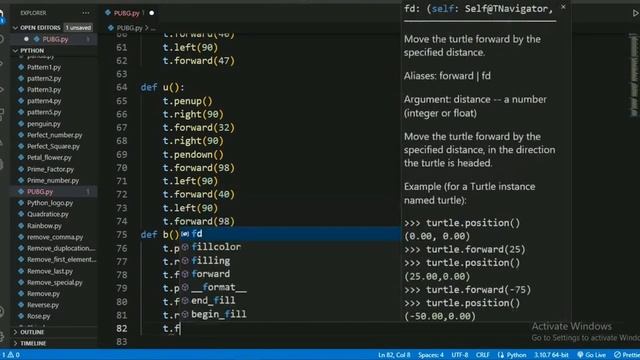
Task: Click the EXPLORER panel title
Action: click(33, 13)
